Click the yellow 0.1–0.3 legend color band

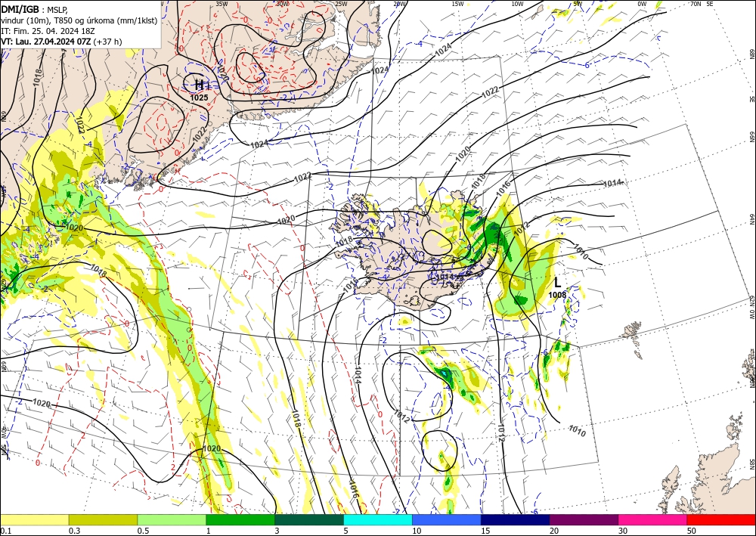click(x=34, y=519)
